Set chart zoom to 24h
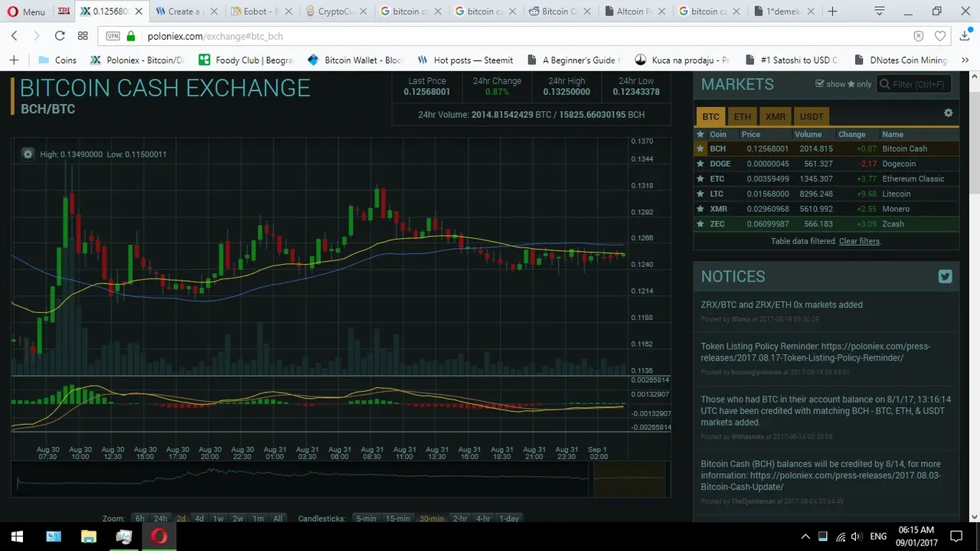This screenshot has width=980, height=551. tap(160, 518)
